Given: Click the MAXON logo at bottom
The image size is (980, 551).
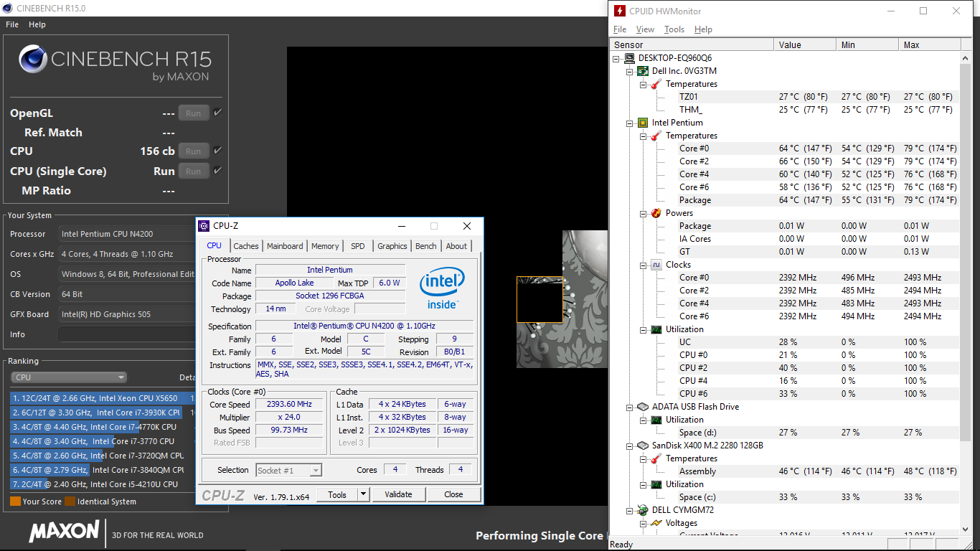Looking at the screenshot, I should [x=64, y=532].
